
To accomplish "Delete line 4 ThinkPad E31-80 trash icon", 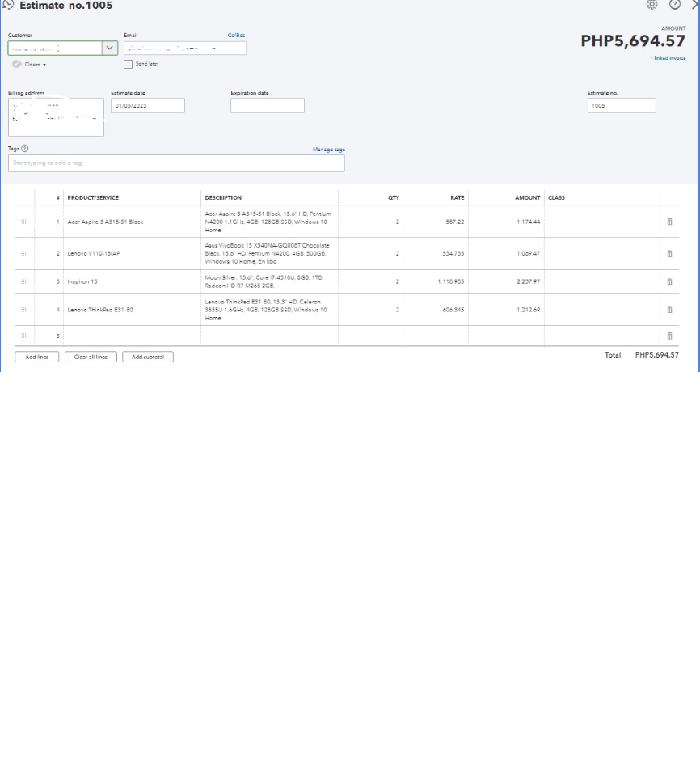I will coord(669,310).
